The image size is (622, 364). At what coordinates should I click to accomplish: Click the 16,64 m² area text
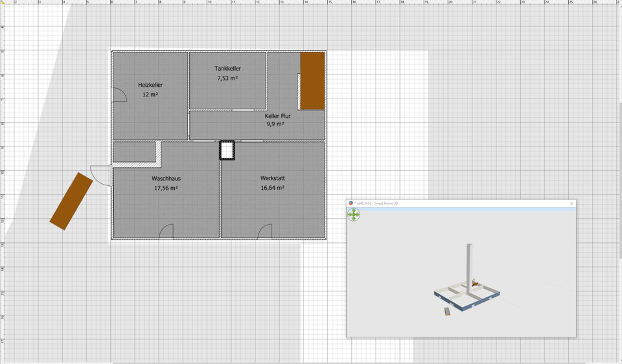coord(273,188)
